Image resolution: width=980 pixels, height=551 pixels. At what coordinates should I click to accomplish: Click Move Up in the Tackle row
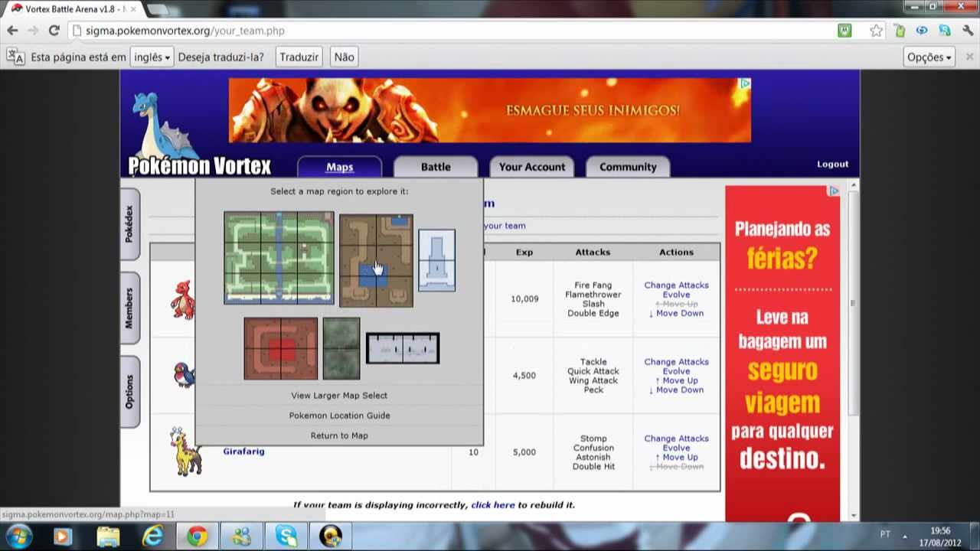[x=676, y=380]
